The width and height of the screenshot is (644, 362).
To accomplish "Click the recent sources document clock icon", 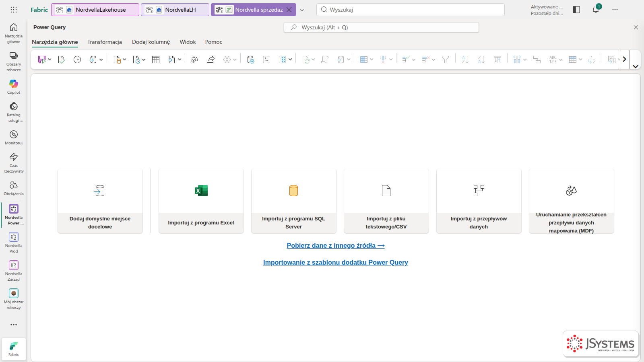I will (136, 60).
